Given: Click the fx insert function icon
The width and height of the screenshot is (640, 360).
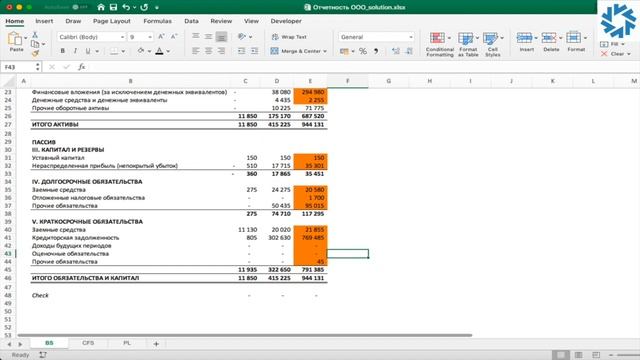Looking at the screenshot, I should coord(82,67).
